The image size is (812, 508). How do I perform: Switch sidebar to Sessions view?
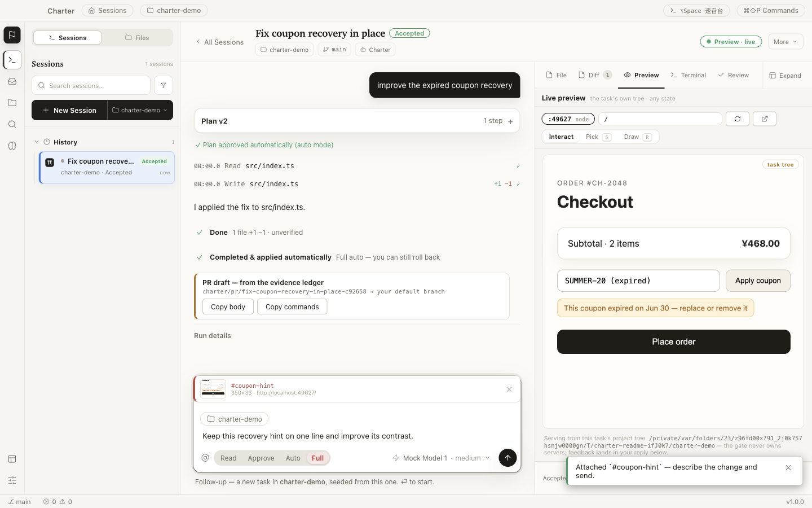pyautogui.click(x=68, y=38)
